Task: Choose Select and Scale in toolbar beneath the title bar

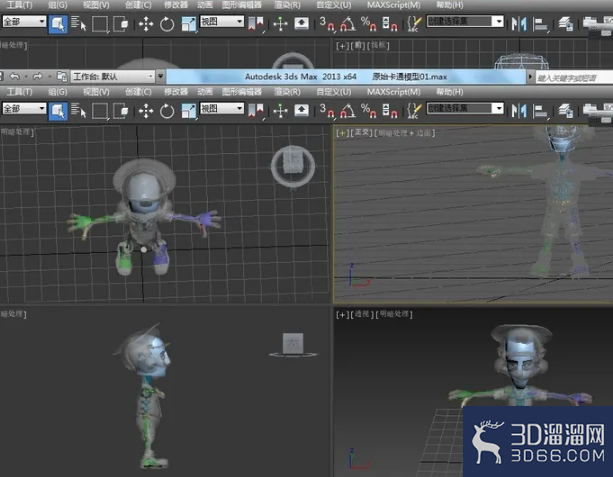Action: point(189,111)
